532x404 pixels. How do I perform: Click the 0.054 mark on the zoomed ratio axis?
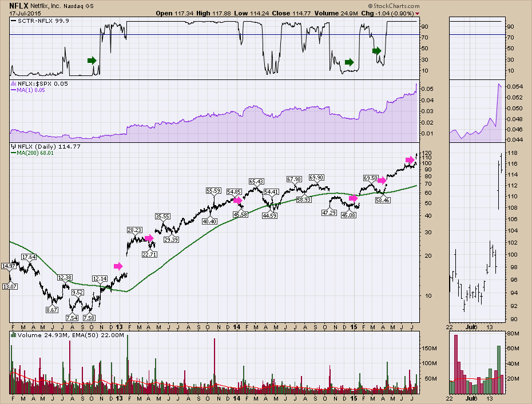coord(514,87)
